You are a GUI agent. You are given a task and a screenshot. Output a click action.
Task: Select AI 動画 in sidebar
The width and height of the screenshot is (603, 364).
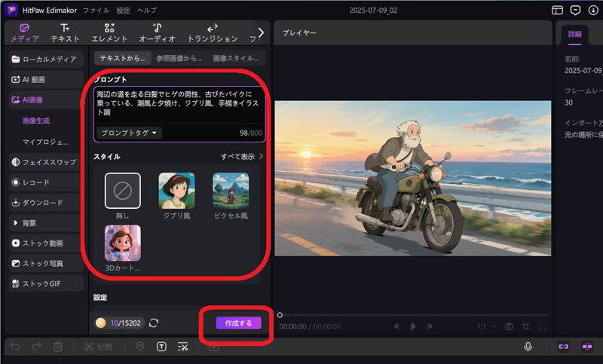click(46, 80)
